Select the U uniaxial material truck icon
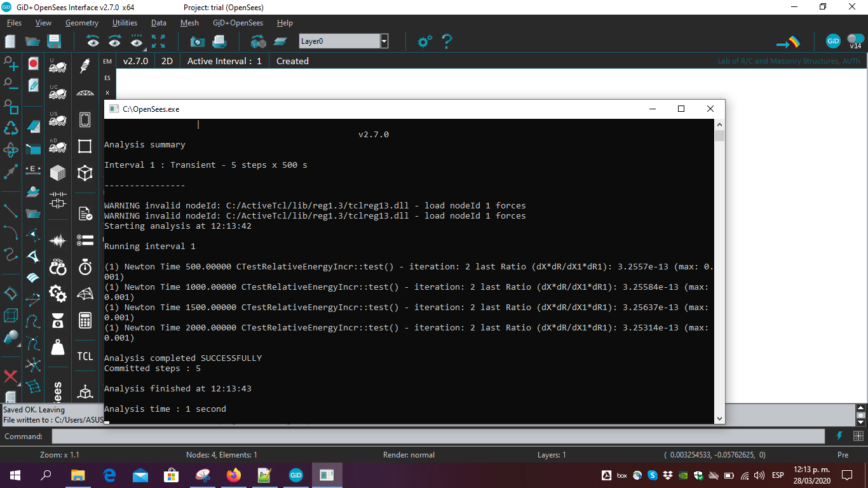The width and height of the screenshot is (868, 488). (x=57, y=67)
